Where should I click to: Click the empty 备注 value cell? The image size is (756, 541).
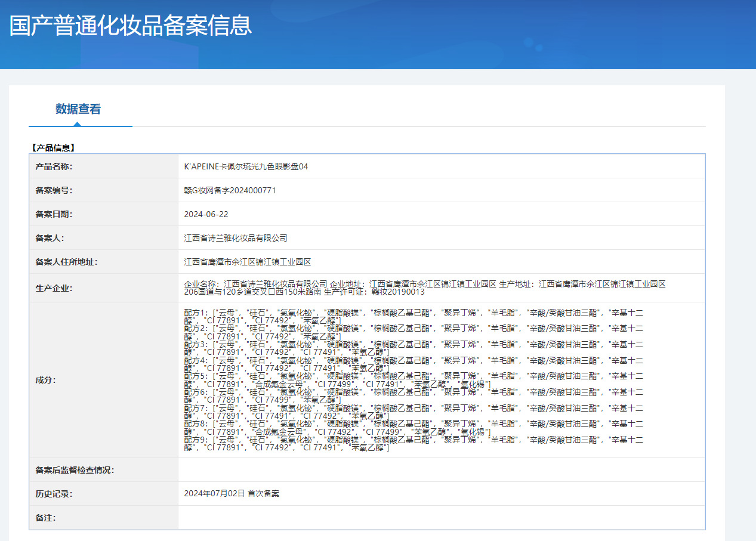441,518
